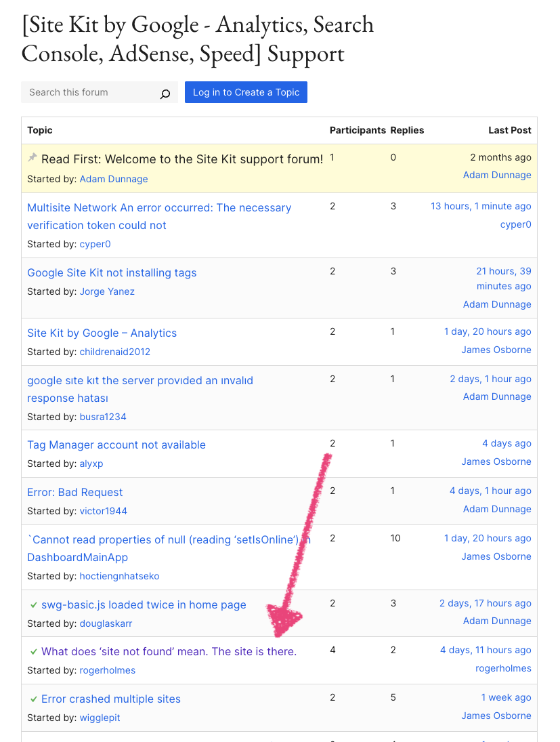Click the Site Kit Support page heading
Screen dimensions: 560x742
tap(198, 39)
